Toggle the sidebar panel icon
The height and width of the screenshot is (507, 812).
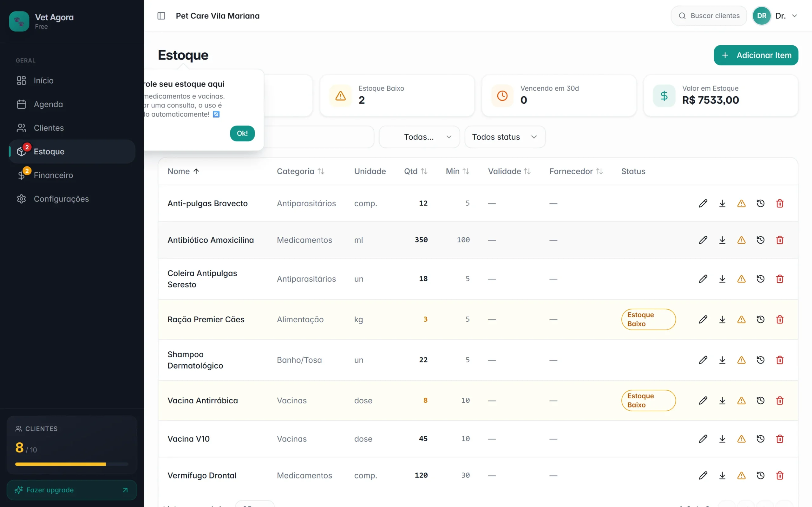point(161,16)
